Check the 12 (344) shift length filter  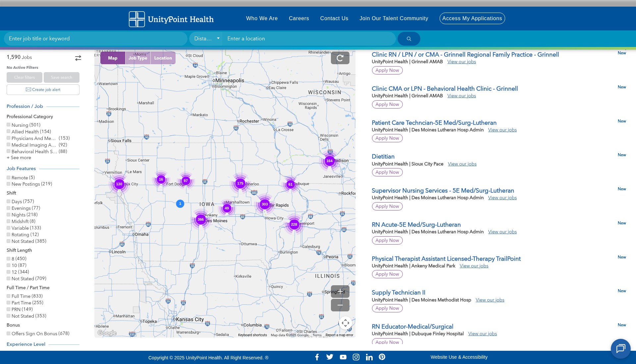pos(9,272)
